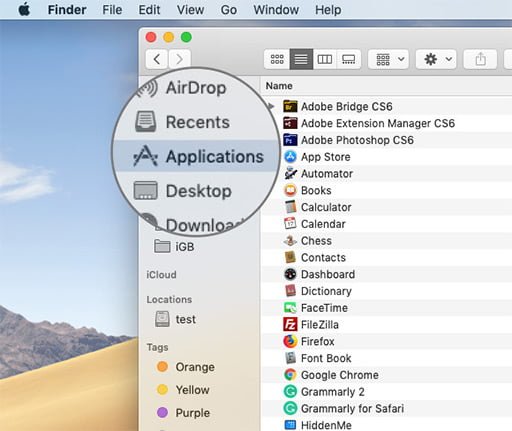
Task: Go back with the left arrow button
Action: click(x=157, y=59)
